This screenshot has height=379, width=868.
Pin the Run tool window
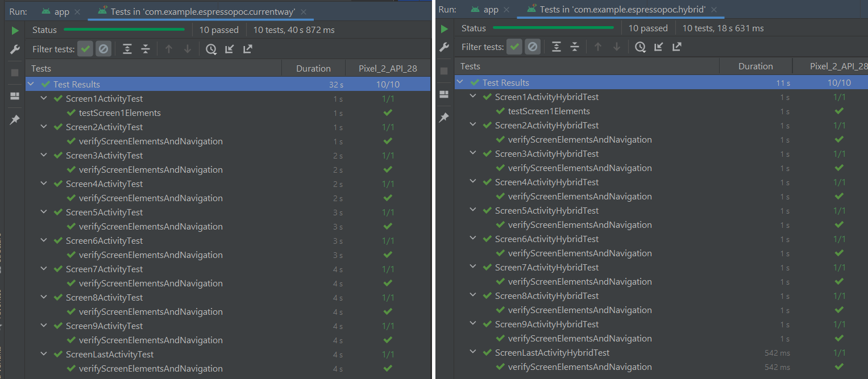coord(14,119)
